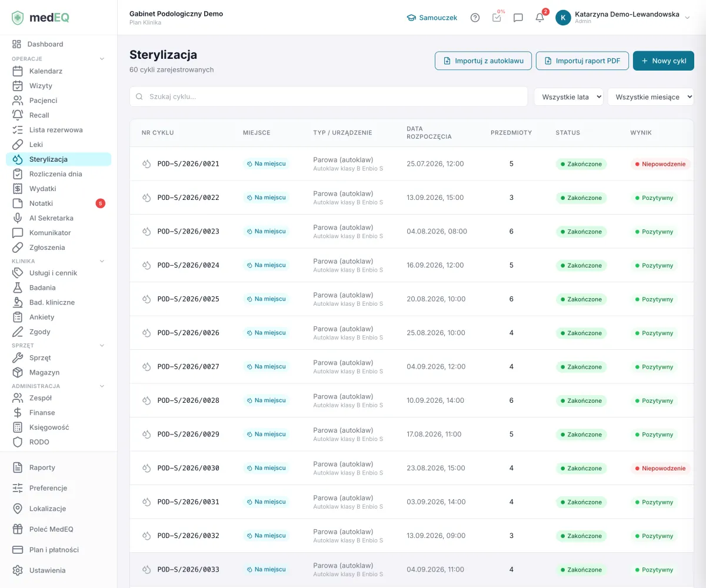This screenshot has height=588, width=706.
Task: Collapse the KLINIKA sidebar section
Action: tap(102, 261)
